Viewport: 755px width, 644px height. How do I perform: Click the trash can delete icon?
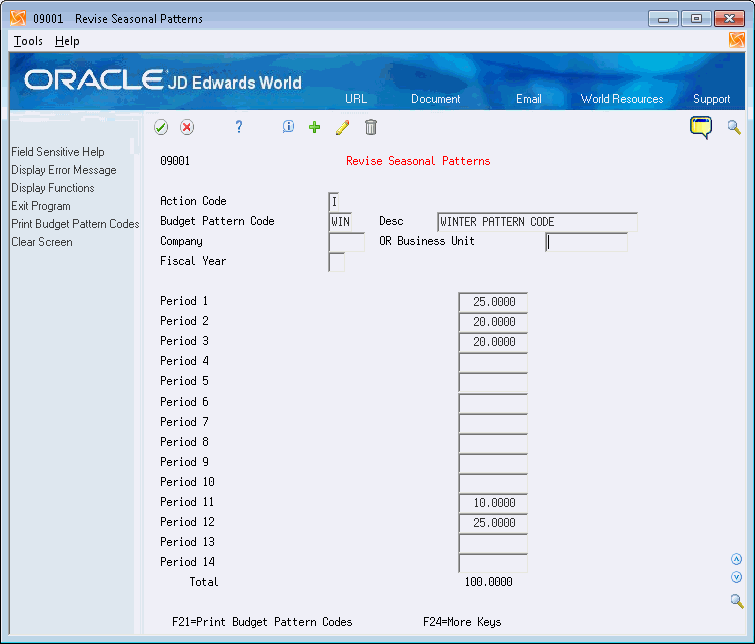(x=371, y=127)
